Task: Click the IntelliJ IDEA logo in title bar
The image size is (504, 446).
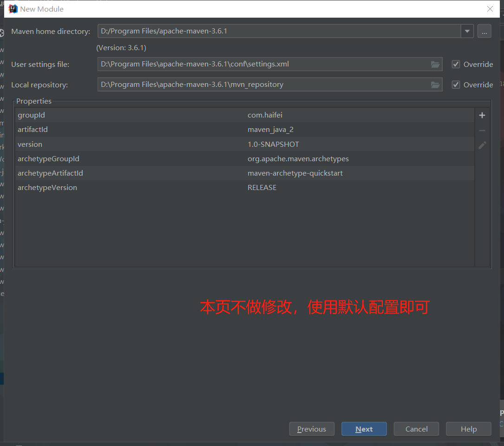Action: [x=13, y=9]
